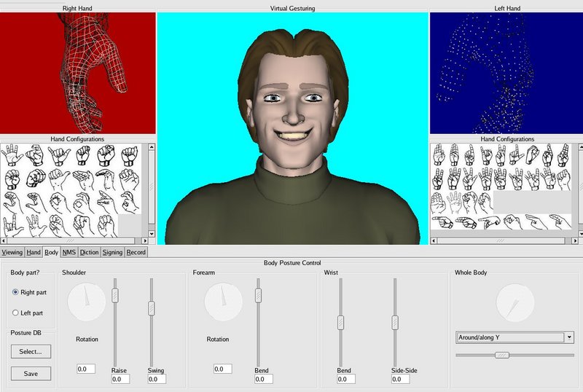Viewport: 583px width, 392px height.
Task: Pick the Y-handshape (thumb and pinky extended) icon
Action: (58, 155)
